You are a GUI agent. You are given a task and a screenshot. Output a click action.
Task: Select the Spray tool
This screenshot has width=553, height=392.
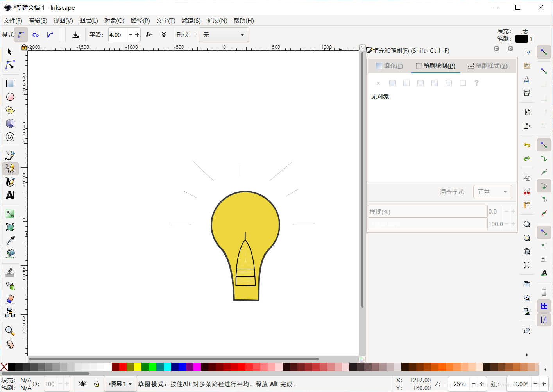[x=10, y=286]
